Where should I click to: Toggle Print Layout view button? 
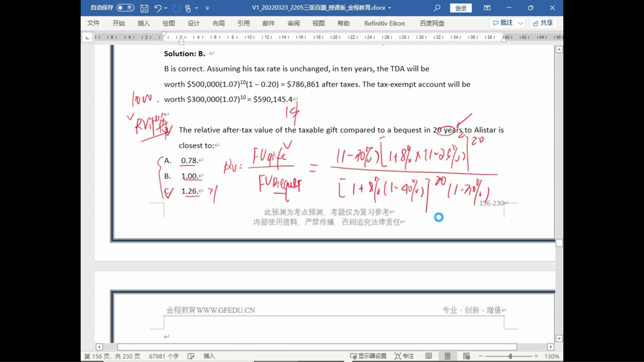[447, 356]
